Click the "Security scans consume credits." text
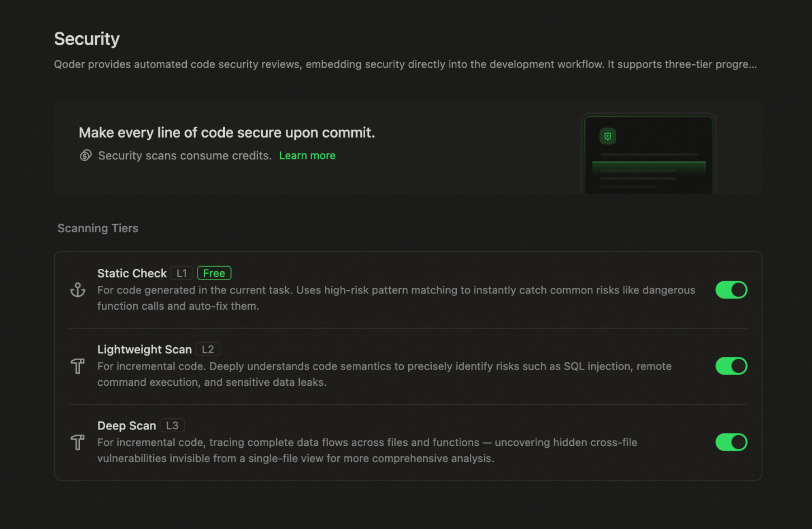Viewport: 812px width, 529px height. tap(185, 155)
